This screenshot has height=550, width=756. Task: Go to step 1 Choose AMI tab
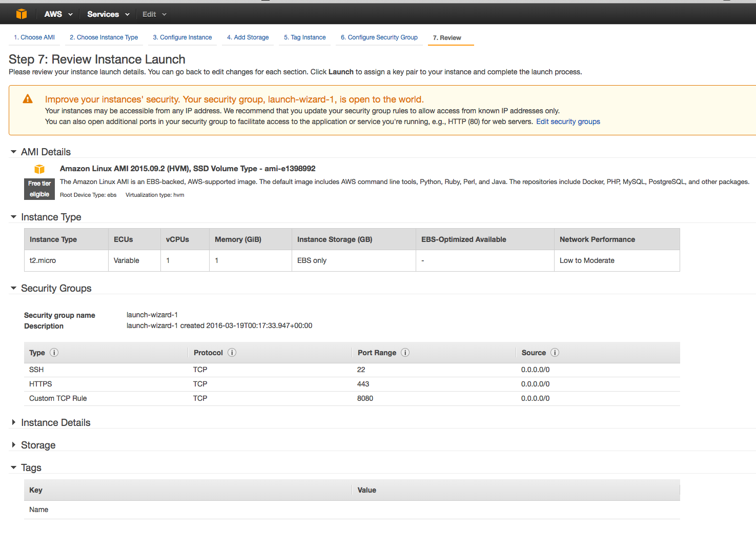pos(34,37)
